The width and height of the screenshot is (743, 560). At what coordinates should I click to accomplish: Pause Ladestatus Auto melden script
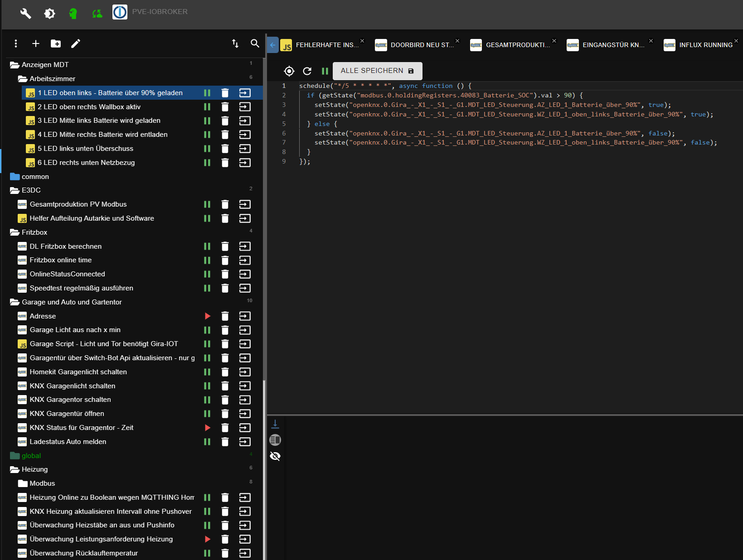pos(207,442)
